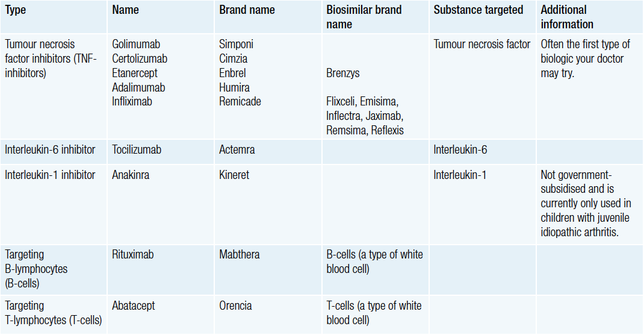The height and width of the screenshot is (335, 644).
Task: Select the Infliximab entry
Action: [132, 101]
